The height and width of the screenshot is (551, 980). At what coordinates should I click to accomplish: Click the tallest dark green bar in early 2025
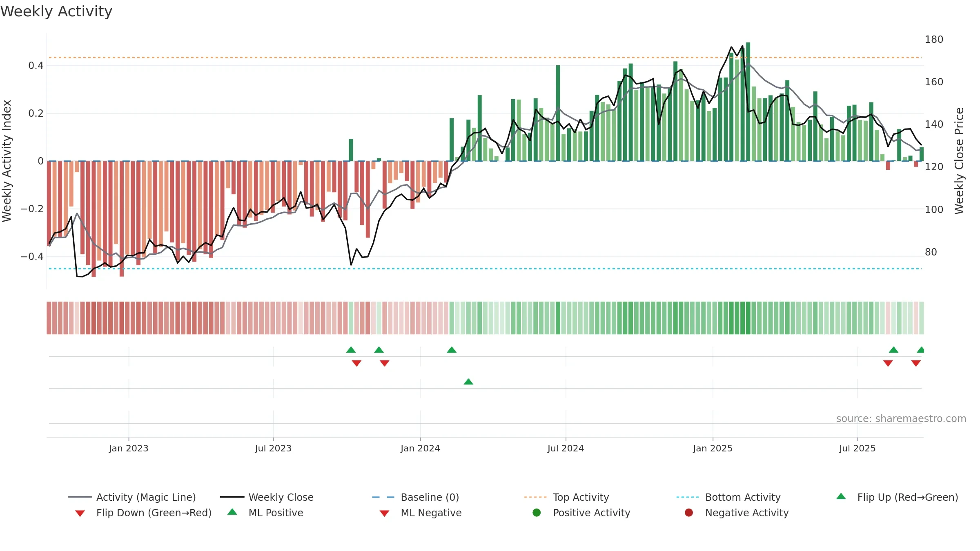coord(748,102)
